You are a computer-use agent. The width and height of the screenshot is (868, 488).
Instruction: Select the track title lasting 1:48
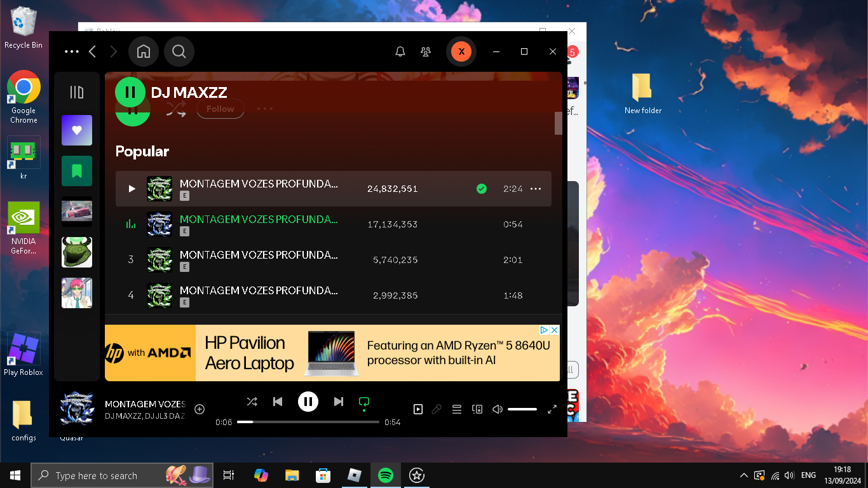(x=259, y=290)
